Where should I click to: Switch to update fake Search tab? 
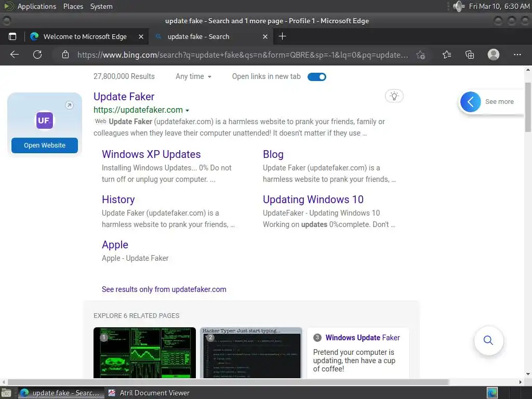(198, 37)
